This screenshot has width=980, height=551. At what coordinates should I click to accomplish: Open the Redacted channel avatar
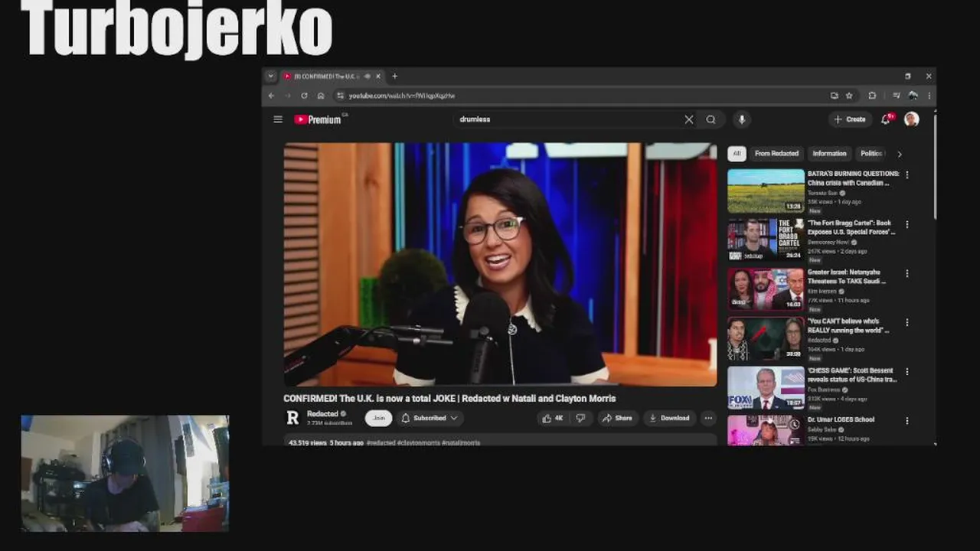click(292, 418)
